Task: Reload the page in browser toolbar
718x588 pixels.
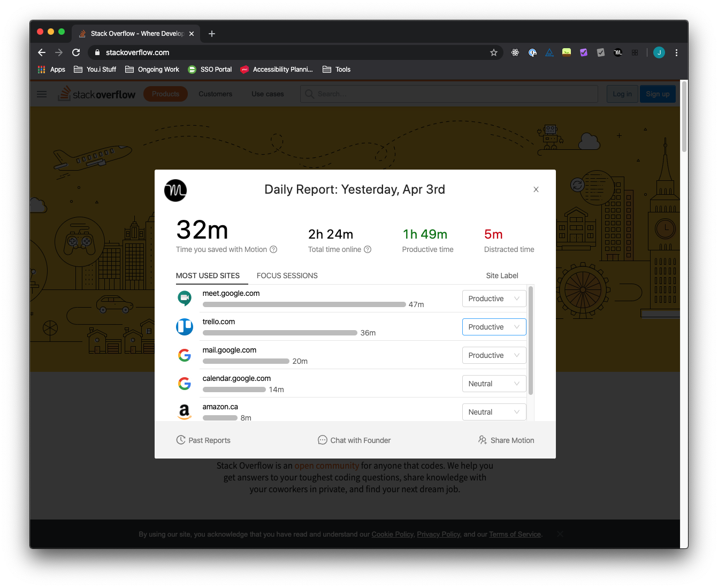Action: point(76,52)
